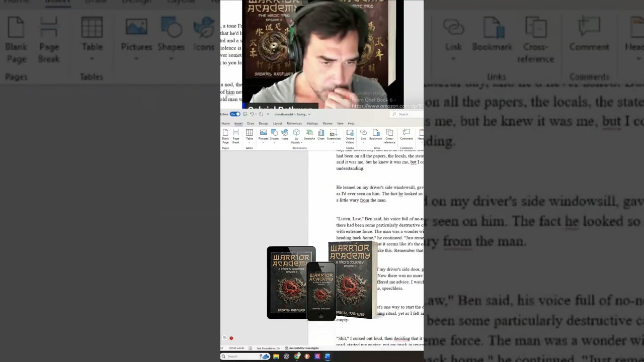The width and height of the screenshot is (644, 362).
Task: Click the 3D Models cube icon
Action: click(x=296, y=132)
